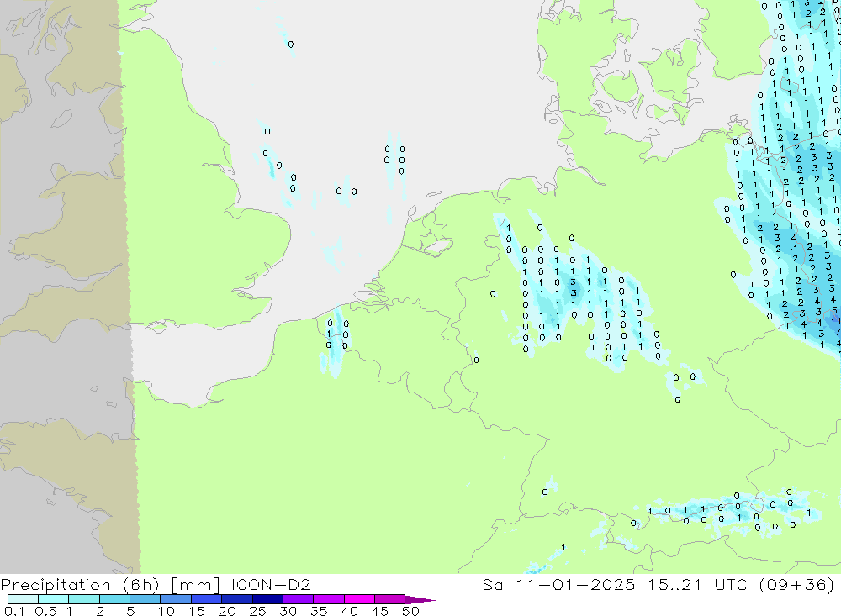Click the above-50 mm legend arrow tip
841x616 pixels.
click(x=421, y=599)
